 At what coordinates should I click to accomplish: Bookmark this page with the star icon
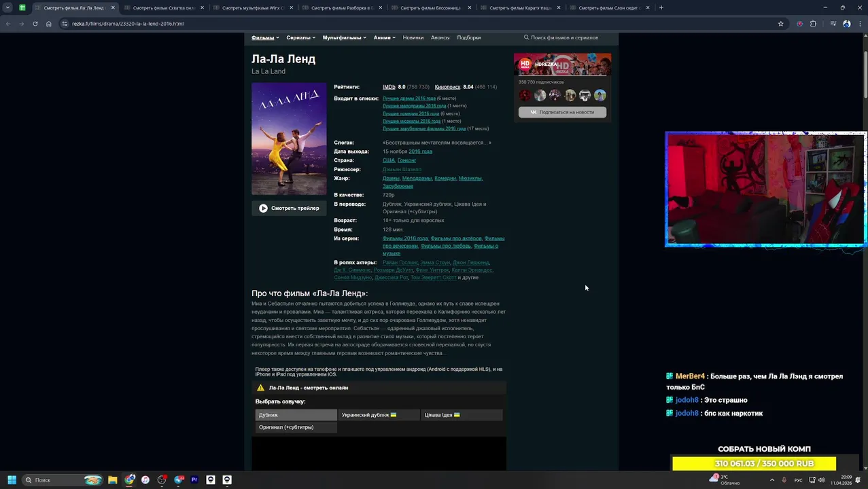pos(780,24)
